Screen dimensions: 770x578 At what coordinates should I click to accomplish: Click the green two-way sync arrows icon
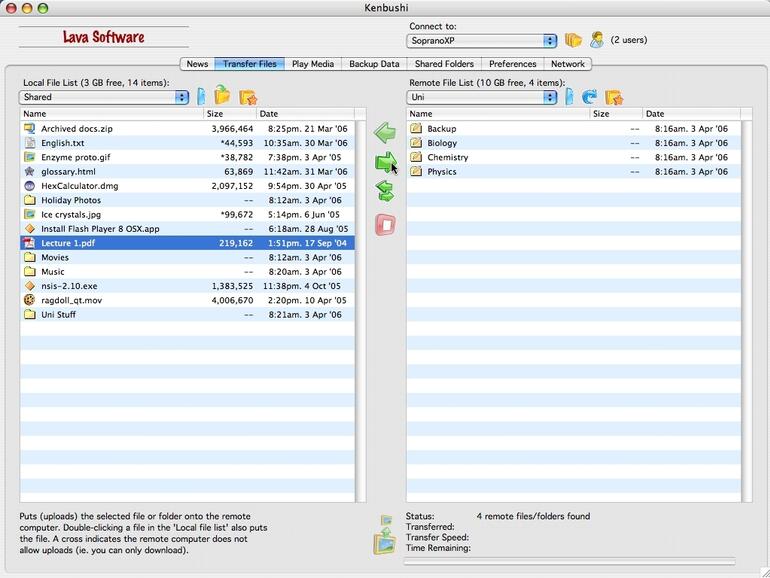click(x=384, y=192)
